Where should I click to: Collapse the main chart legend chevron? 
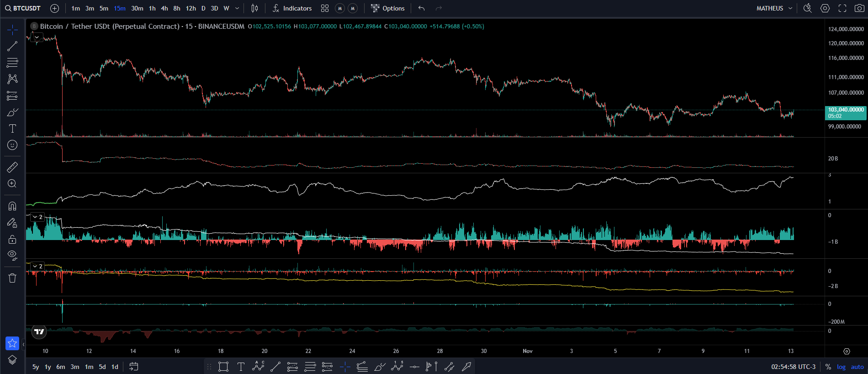coord(37,37)
